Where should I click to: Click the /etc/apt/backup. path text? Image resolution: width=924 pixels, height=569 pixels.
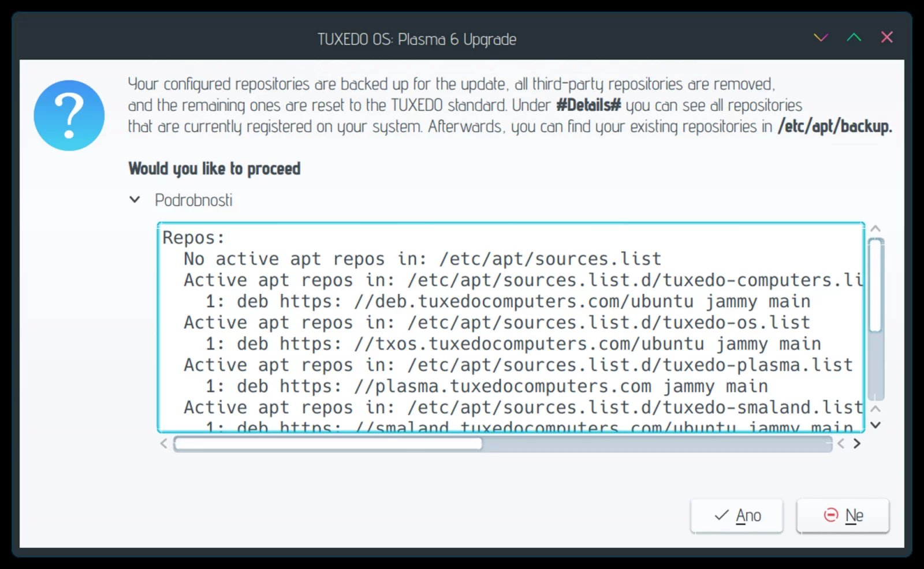[835, 126]
